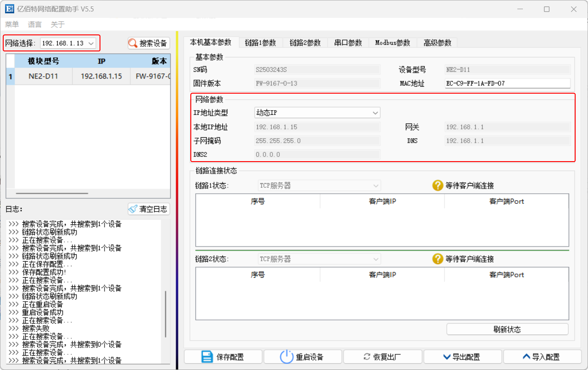Click the log line 搜索失败

[29, 328]
